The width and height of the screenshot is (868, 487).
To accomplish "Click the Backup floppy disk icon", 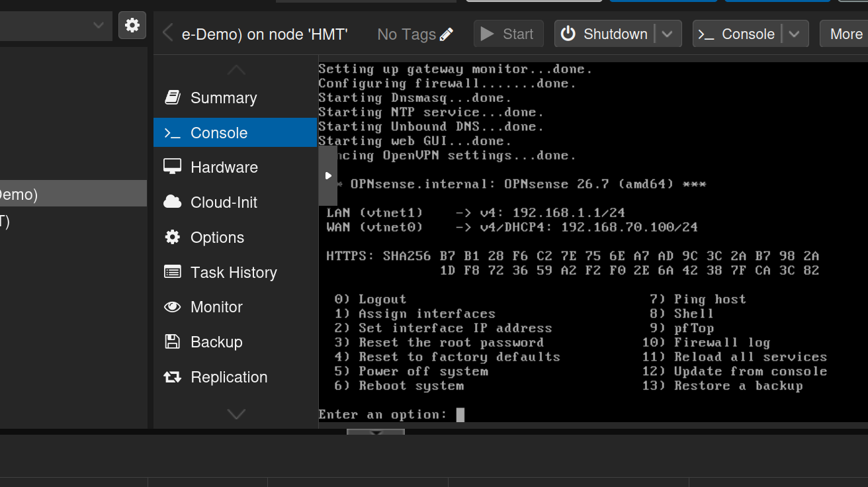I will coord(173,342).
